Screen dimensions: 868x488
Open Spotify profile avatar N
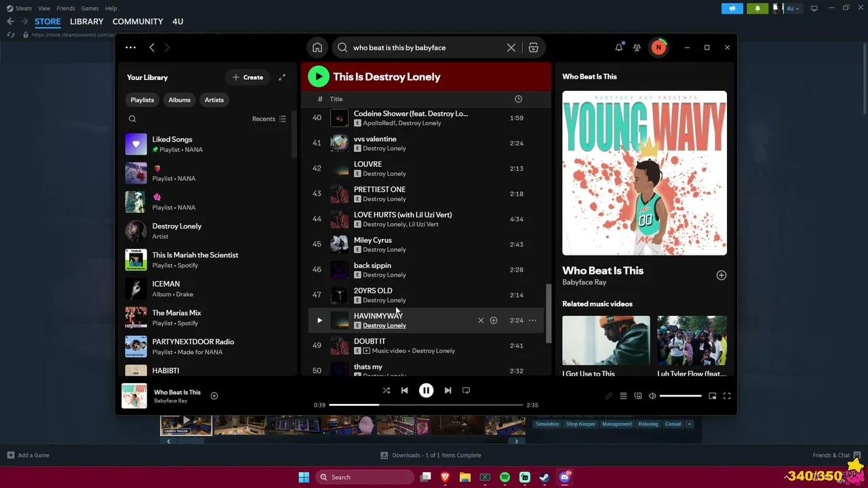[658, 47]
